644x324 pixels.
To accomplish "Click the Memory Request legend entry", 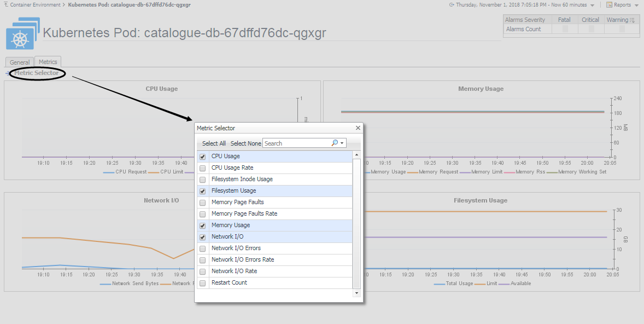I will tap(433, 172).
